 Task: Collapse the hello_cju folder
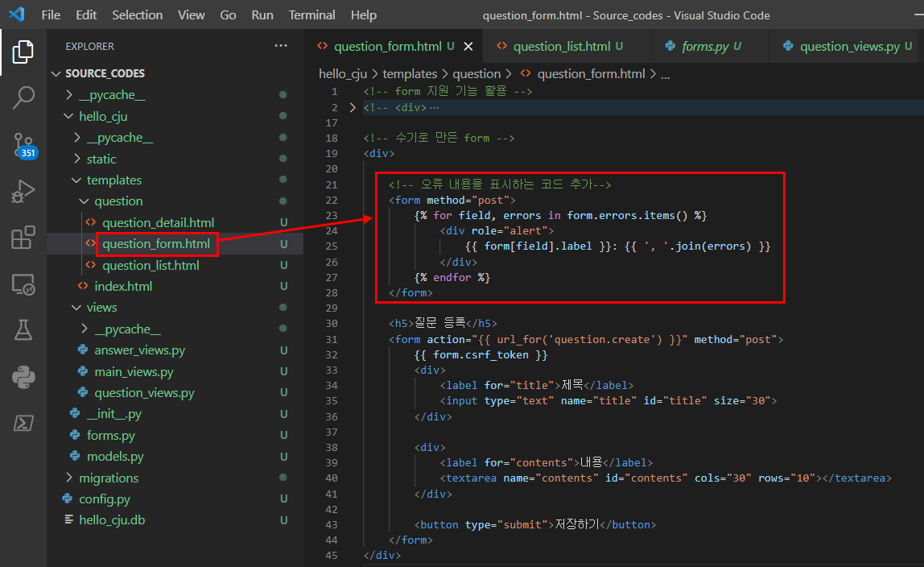(69, 116)
